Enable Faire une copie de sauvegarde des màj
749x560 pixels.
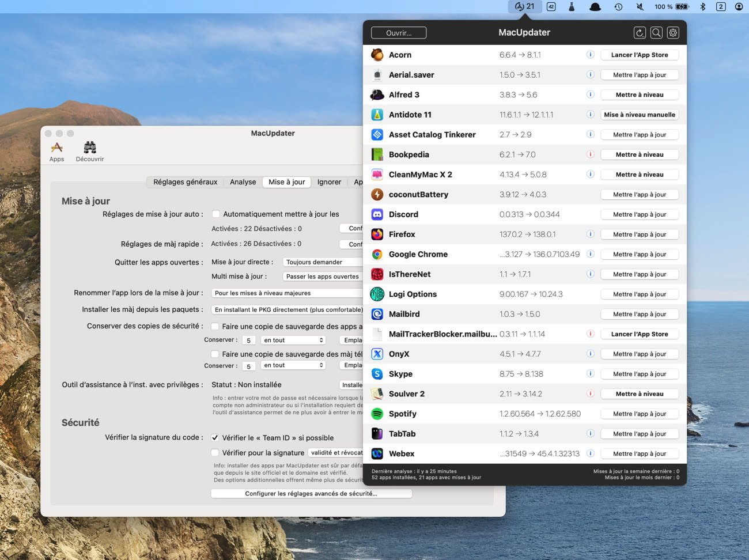[215, 354]
